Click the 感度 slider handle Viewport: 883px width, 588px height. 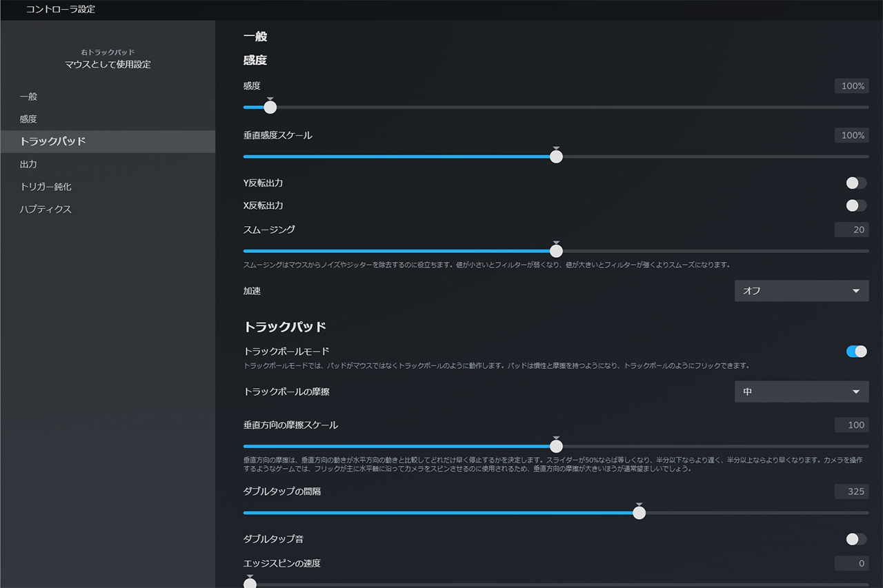pos(270,108)
